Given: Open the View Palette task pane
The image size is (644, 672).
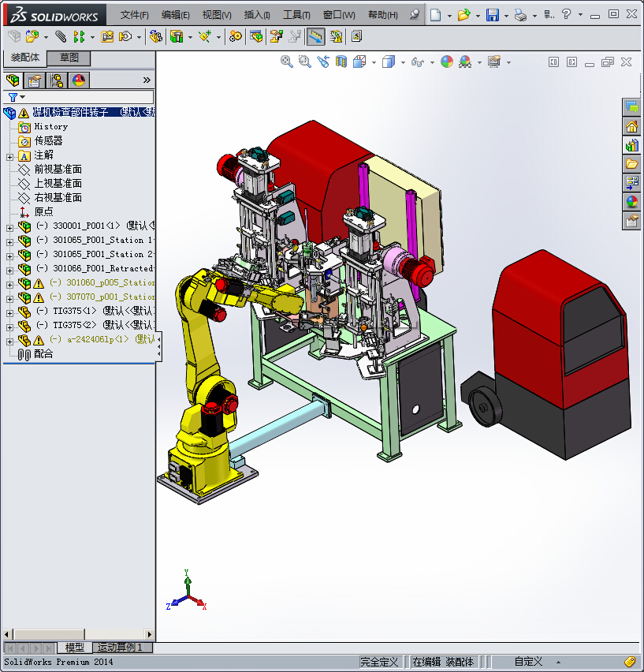Looking at the screenshot, I should 631,182.
